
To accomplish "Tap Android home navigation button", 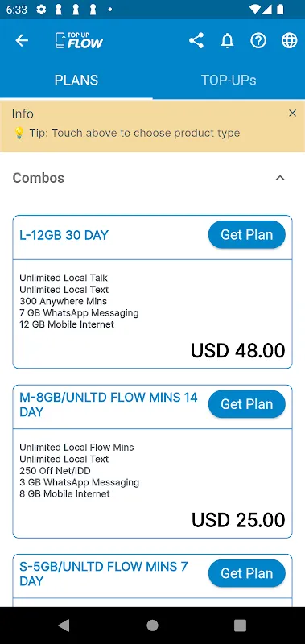I will tap(152, 625).
